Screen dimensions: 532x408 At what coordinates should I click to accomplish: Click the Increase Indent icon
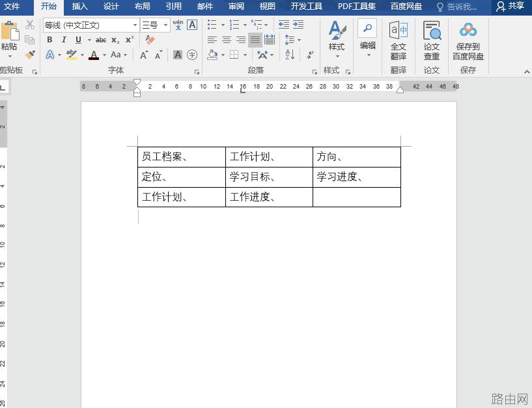pyautogui.click(x=298, y=25)
